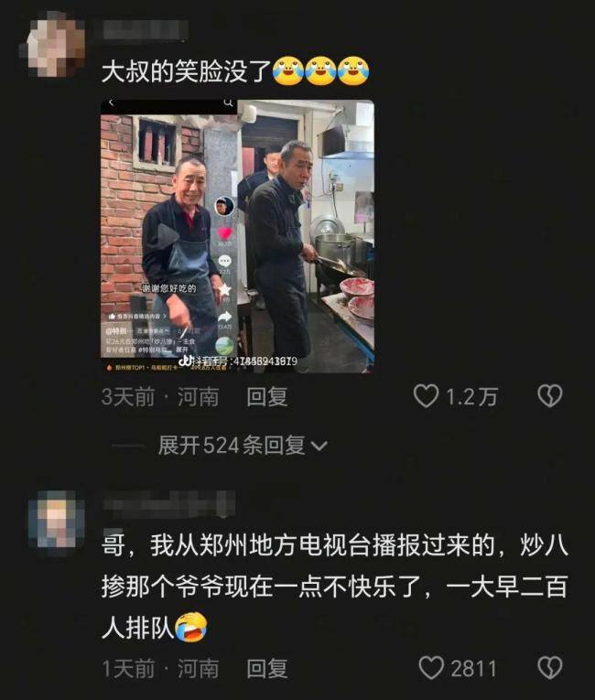Like the second comment with 2811 likes

pyautogui.click(x=431, y=668)
